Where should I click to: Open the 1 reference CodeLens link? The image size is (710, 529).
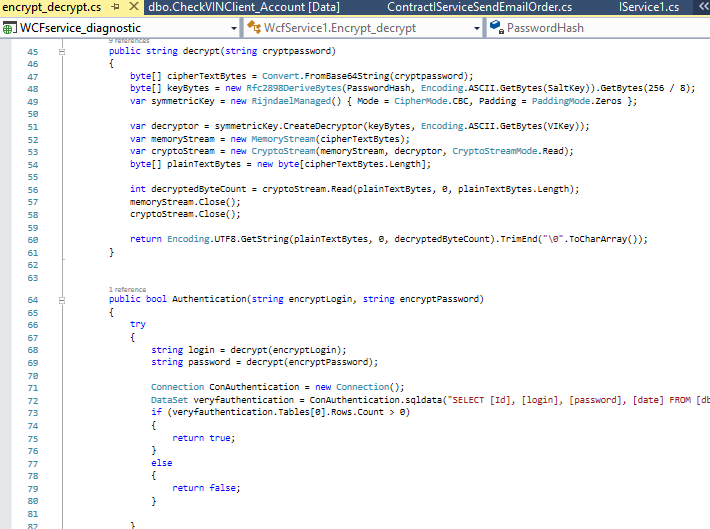(x=127, y=289)
